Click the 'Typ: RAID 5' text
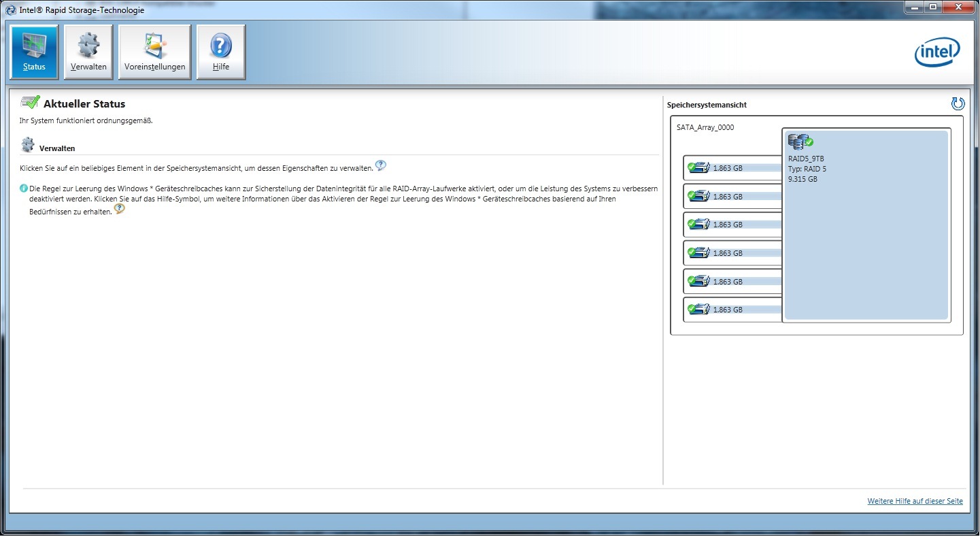 pos(807,169)
